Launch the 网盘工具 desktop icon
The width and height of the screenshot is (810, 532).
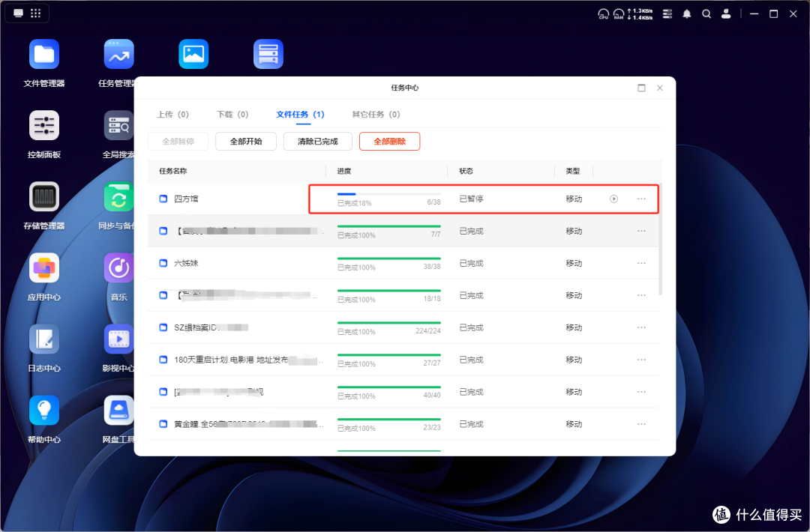[x=118, y=410]
